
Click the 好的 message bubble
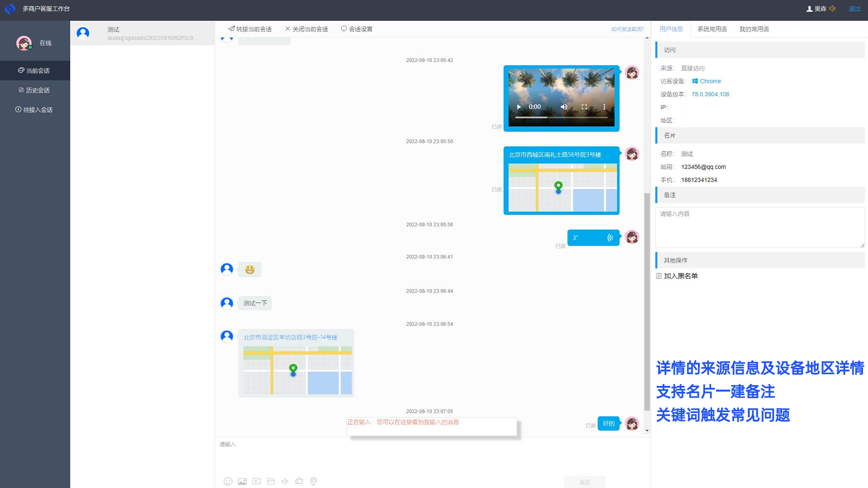pos(609,423)
